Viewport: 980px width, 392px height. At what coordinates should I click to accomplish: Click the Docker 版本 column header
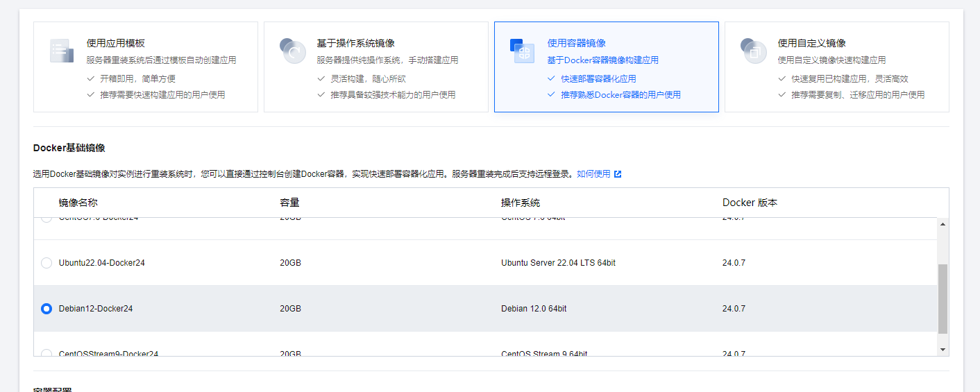750,203
